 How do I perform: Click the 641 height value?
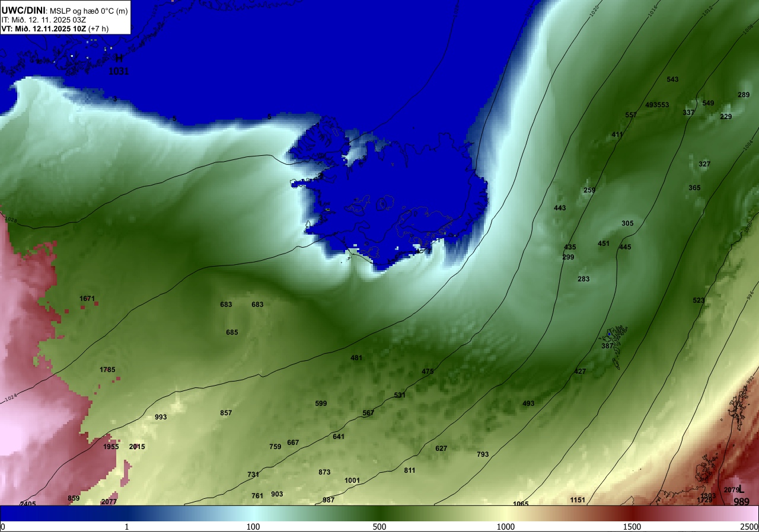click(339, 437)
